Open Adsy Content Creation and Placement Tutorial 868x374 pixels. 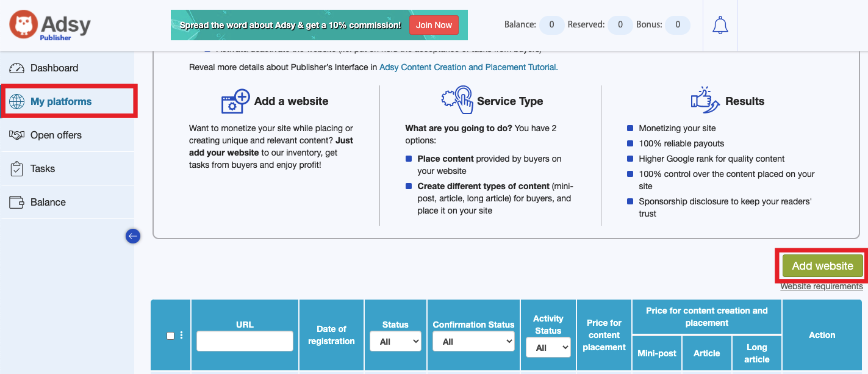click(x=468, y=67)
